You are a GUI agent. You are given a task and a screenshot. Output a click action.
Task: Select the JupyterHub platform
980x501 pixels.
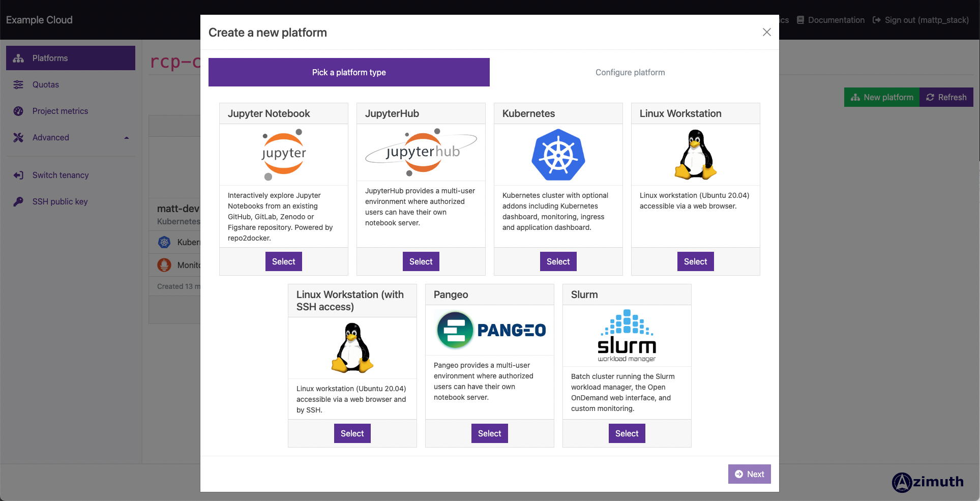421,261
